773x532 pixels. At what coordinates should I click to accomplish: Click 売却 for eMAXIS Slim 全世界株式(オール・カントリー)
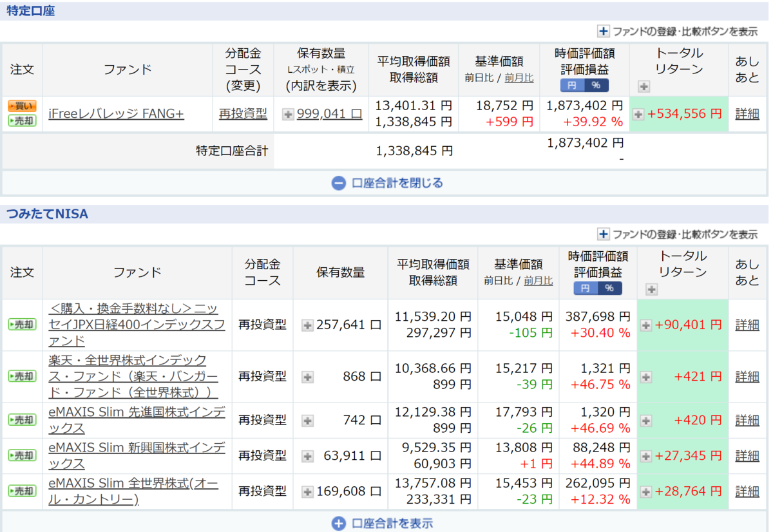(22, 491)
